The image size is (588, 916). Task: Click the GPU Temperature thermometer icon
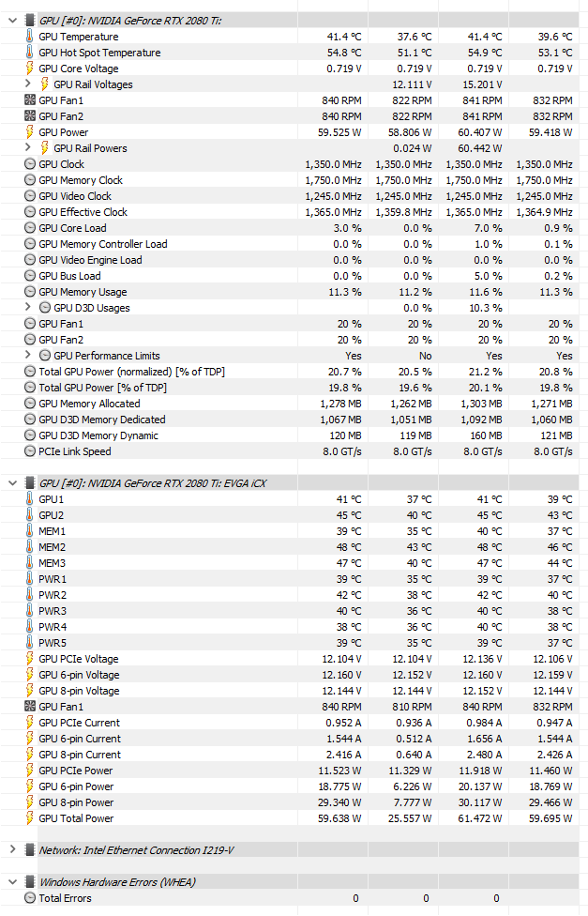30,37
